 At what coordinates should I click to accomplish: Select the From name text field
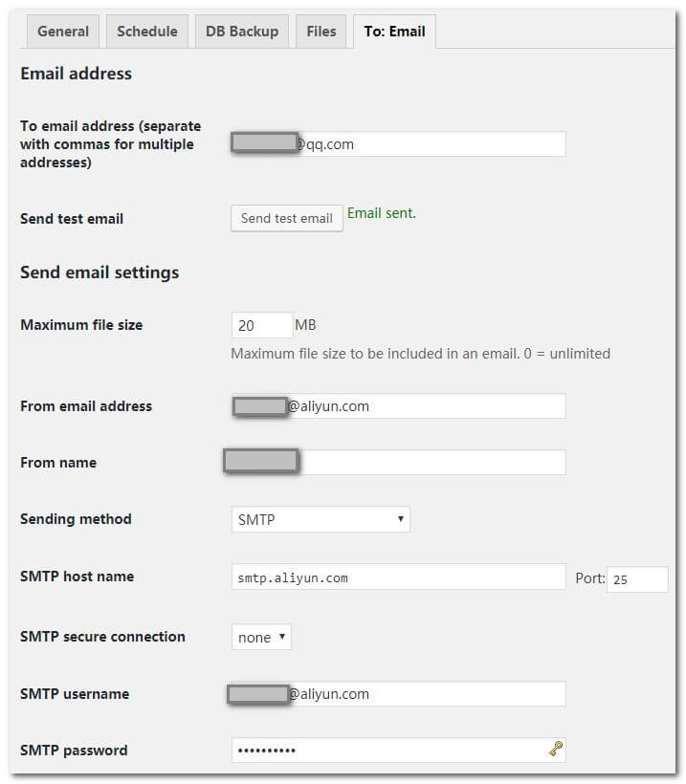[431, 463]
